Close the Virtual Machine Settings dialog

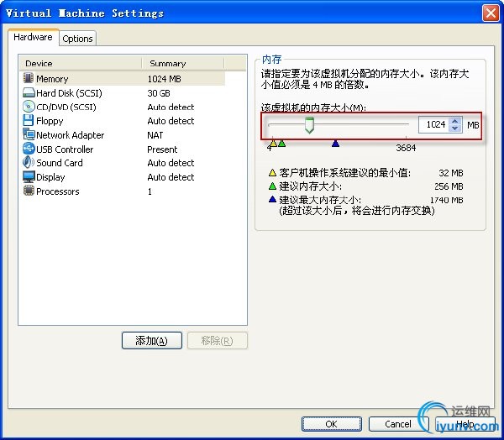(x=491, y=13)
